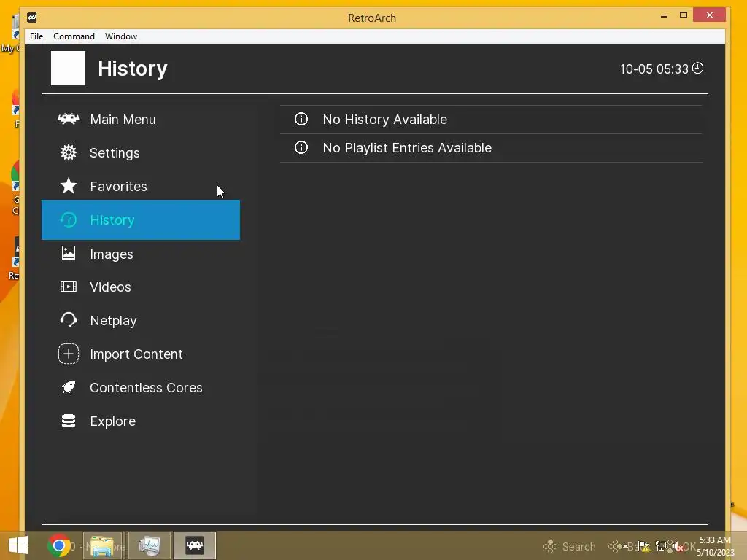This screenshot has width=747, height=560.
Task: Open Contentless Cores section
Action: click(146, 388)
